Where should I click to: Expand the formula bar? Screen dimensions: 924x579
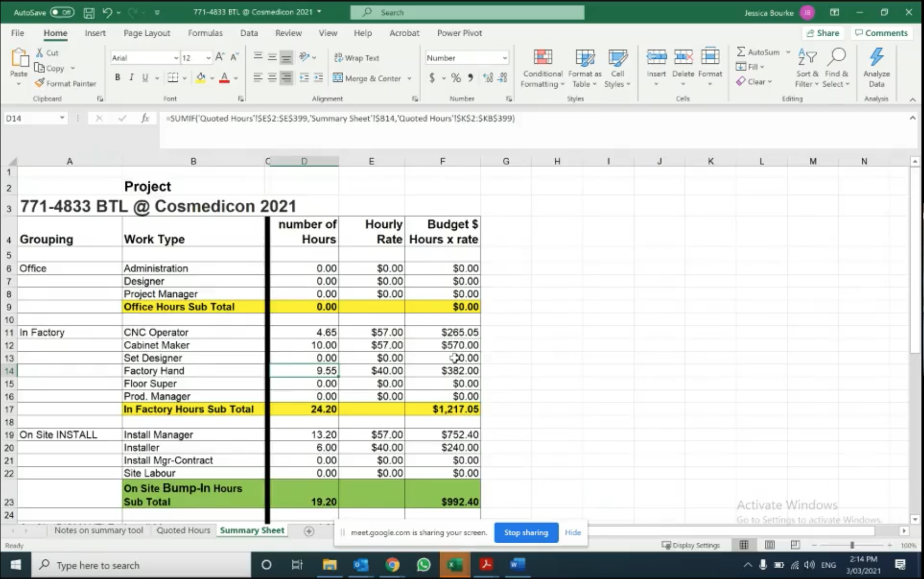click(912, 118)
